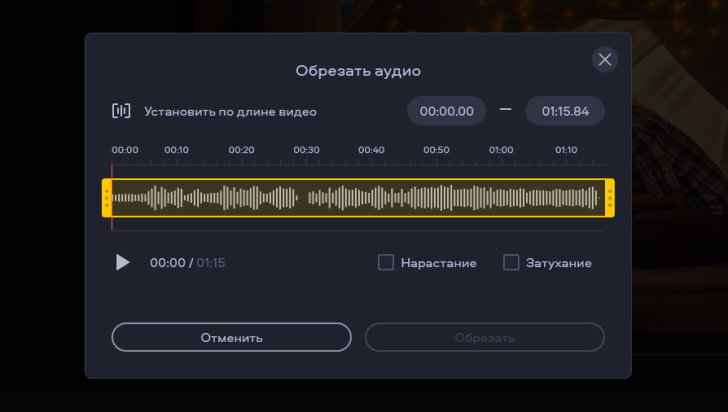Click the fit-to-video-length icon
The height and width of the screenshot is (412, 728).
[x=121, y=111]
